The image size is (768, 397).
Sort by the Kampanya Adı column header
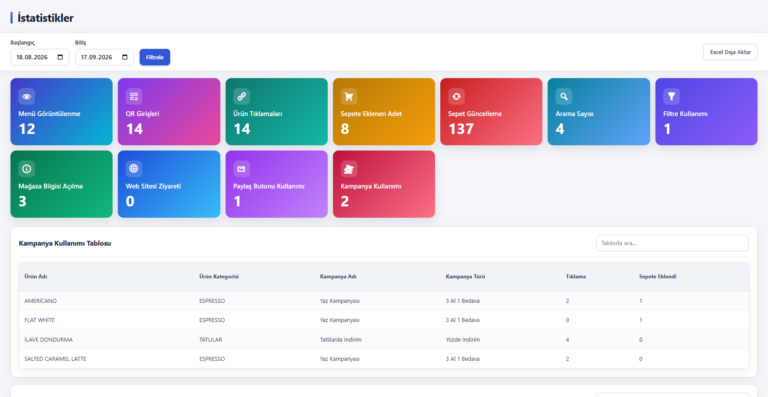pos(338,277)
